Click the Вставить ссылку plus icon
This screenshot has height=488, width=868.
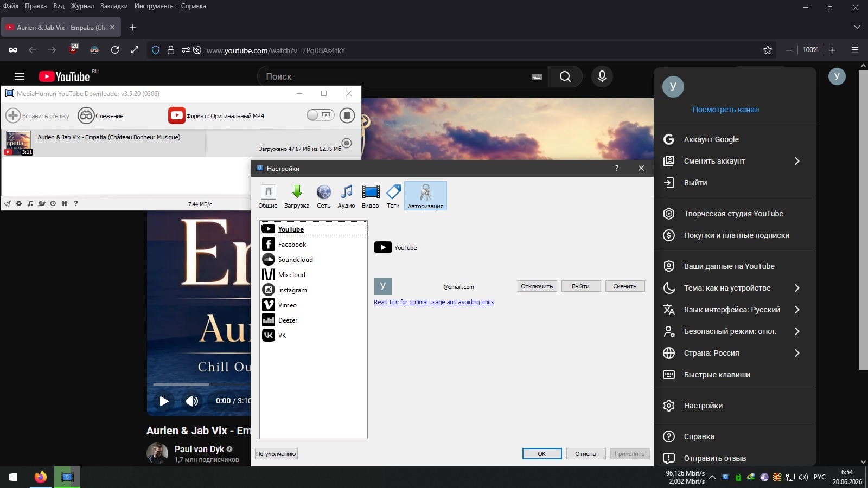tap(13, 115)
